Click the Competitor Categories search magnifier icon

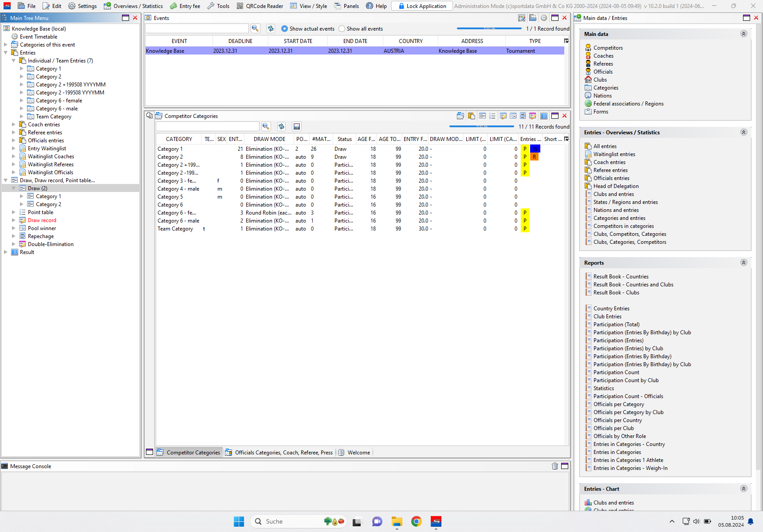click(266, 126)
